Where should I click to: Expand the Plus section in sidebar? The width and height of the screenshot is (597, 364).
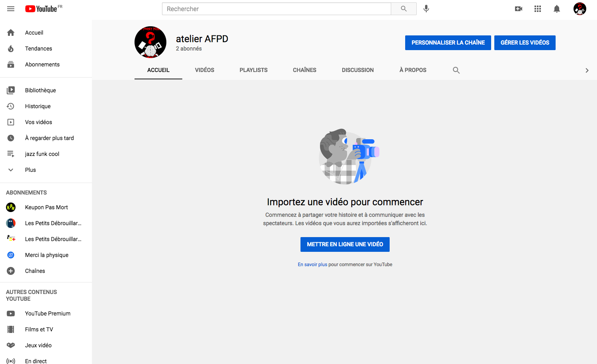pyautogui.click(x=30, y=170)
